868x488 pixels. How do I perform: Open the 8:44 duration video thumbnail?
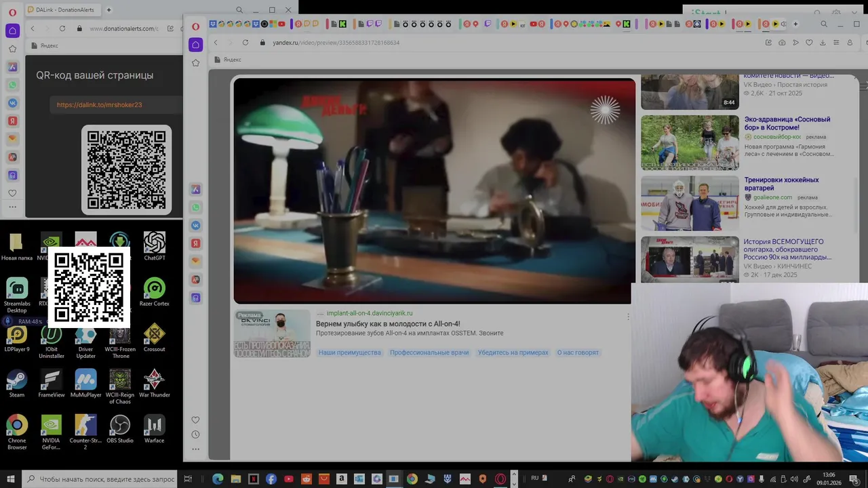690,91
